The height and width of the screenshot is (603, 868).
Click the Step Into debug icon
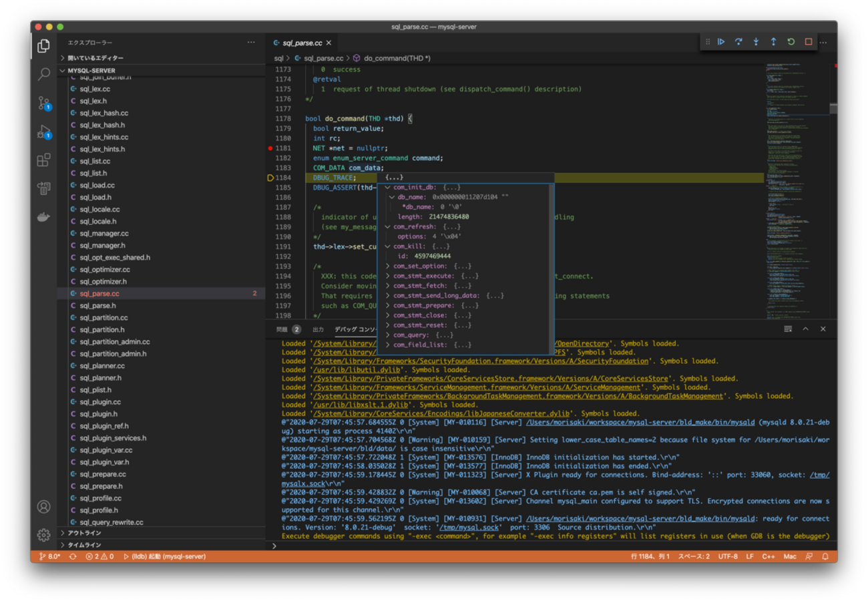756,41
